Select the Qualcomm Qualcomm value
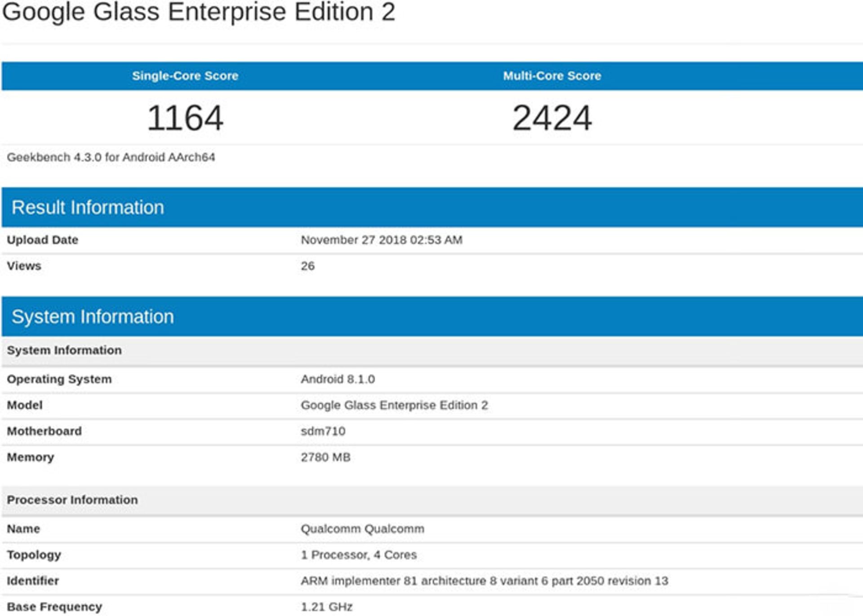Image resolution: width=863 pixels, height=616 pixels. [363, 529]
